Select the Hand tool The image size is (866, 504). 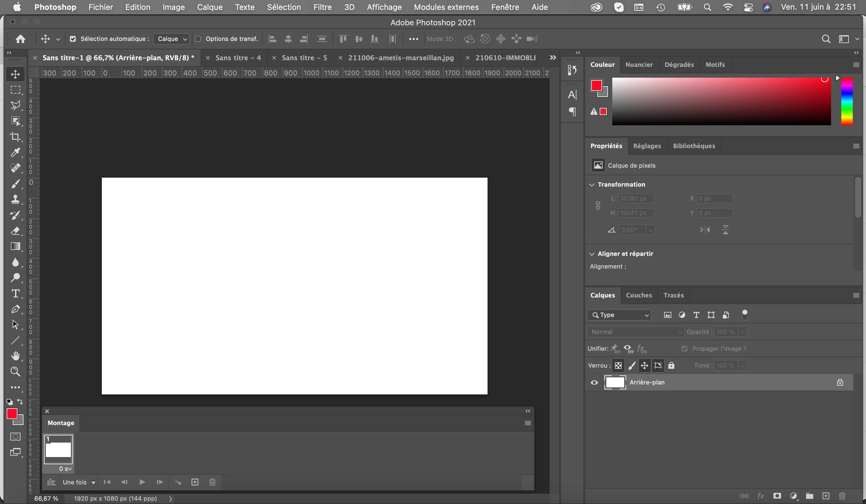pos(15,356)
